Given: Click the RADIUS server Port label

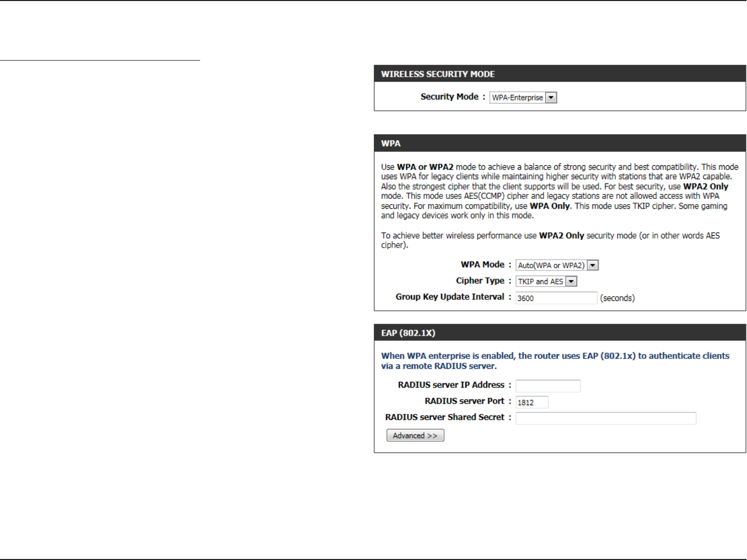Looking at the screenshot, I should pos(464,401).
